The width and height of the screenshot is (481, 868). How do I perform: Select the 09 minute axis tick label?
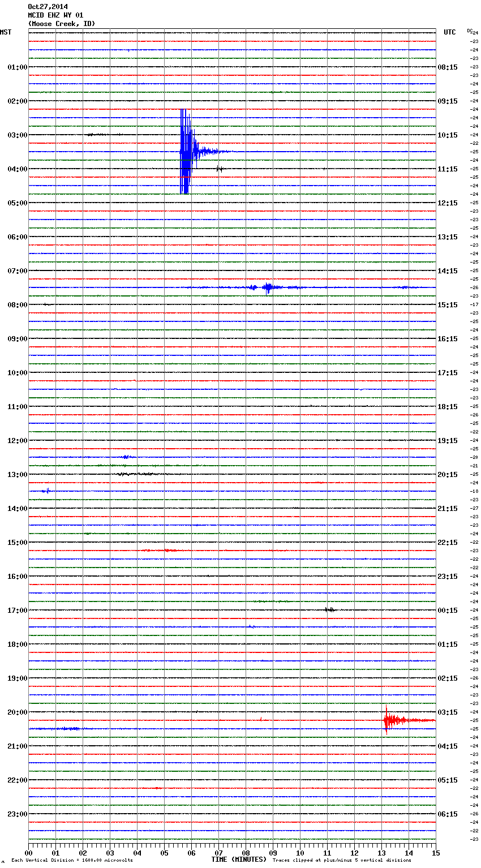tap(273, 853)
